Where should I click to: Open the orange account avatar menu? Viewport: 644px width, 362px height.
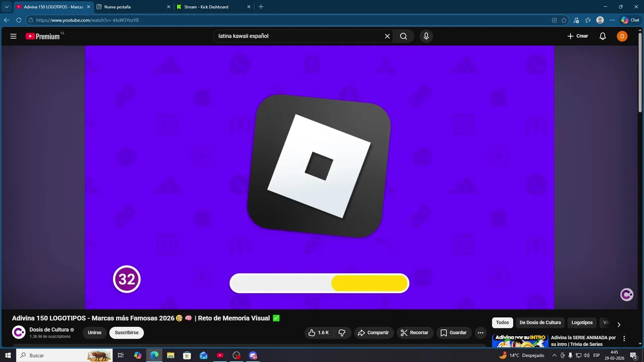[x=622, y=36]
